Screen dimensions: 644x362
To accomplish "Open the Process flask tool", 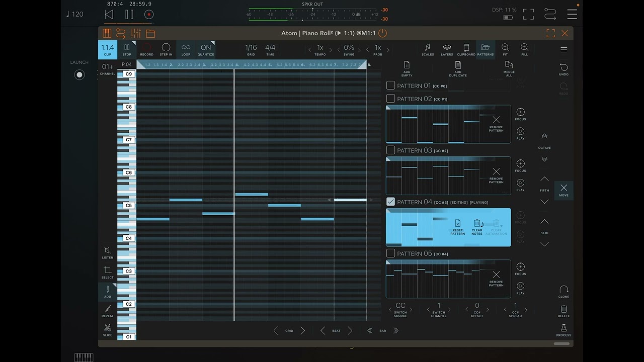I will 563,330.
